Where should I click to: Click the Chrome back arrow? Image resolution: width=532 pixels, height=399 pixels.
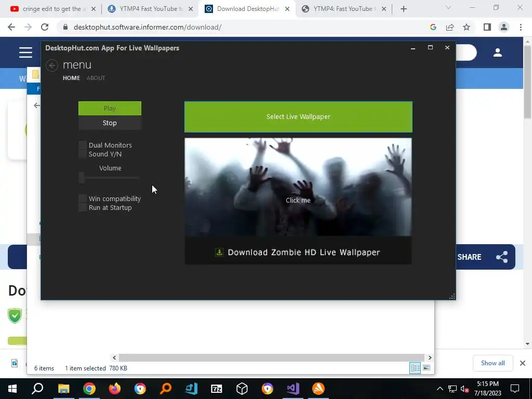coord(11,27)
